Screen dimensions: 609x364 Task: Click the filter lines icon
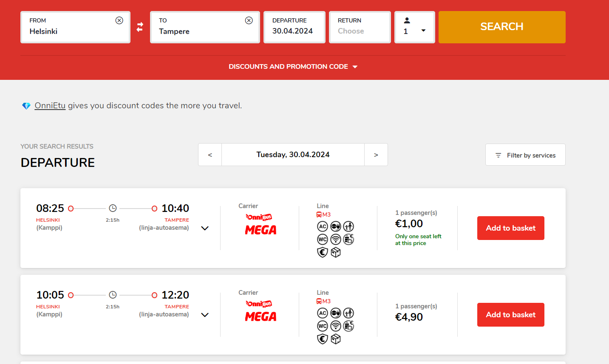pos(498,155)
